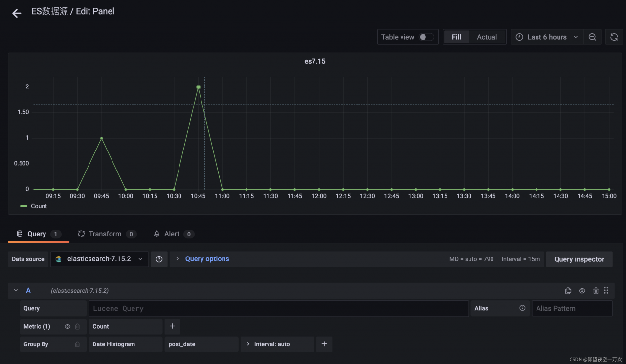The height and width of the screenshot is (364, 626).
Task: Click the clock icon in time picker
Action: 519,37
